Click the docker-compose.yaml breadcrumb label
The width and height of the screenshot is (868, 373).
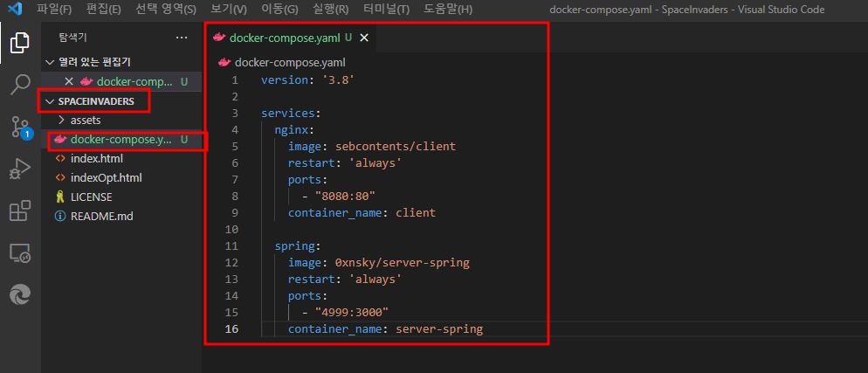290,63
